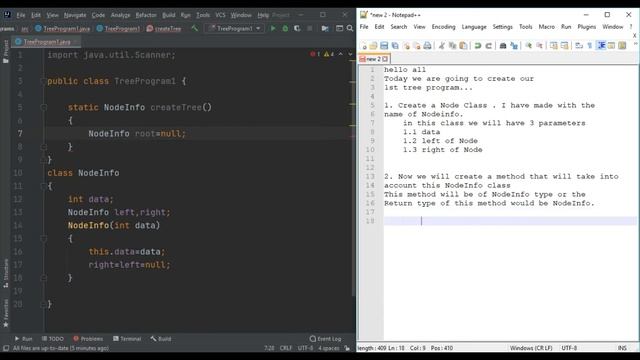Open Project tool window sidebar button
This screenshot has width=640, height=360.
(5, 51)
